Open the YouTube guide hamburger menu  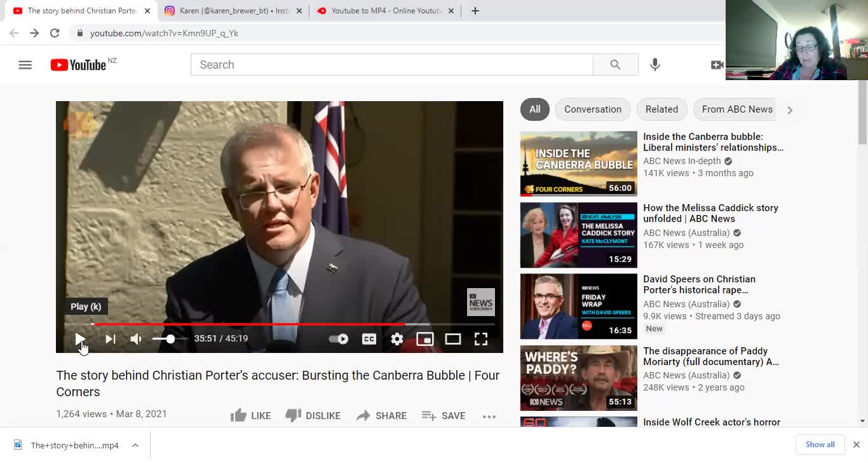pos(25,65)
